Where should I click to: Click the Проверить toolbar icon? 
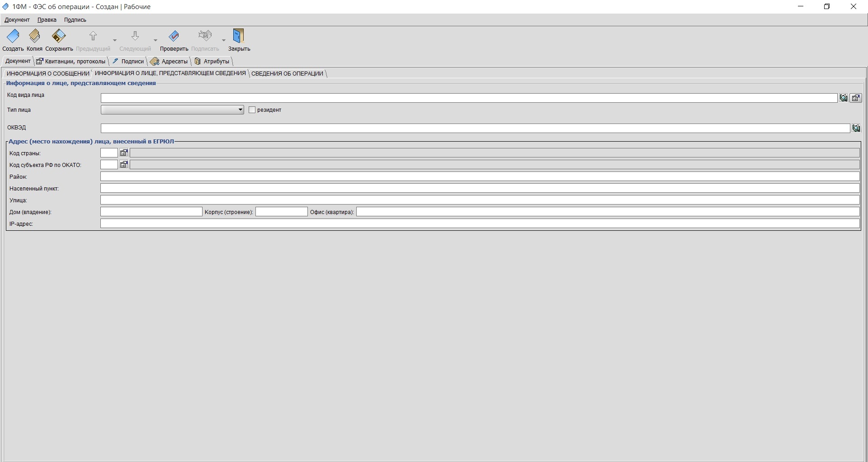coord(174,36)
